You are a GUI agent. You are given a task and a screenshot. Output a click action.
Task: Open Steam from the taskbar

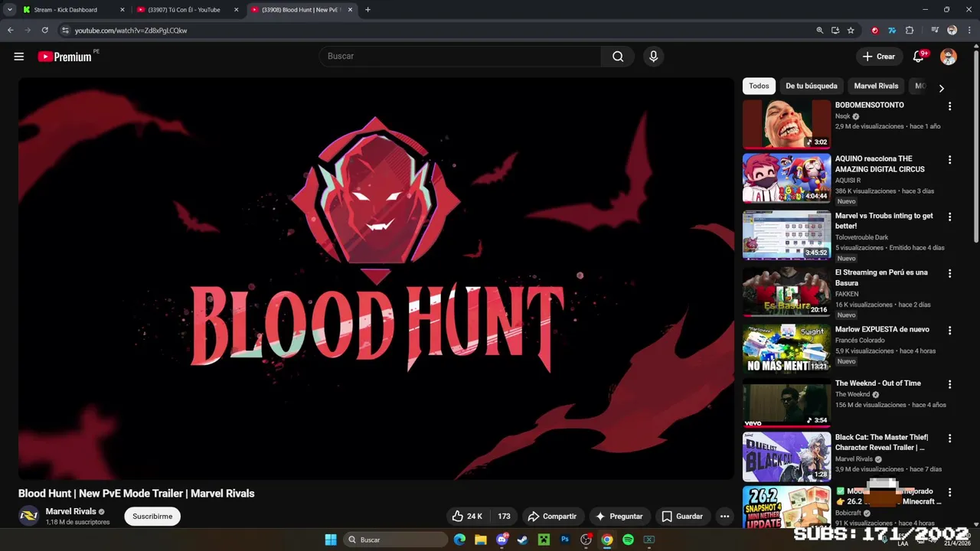pos(522,540)
